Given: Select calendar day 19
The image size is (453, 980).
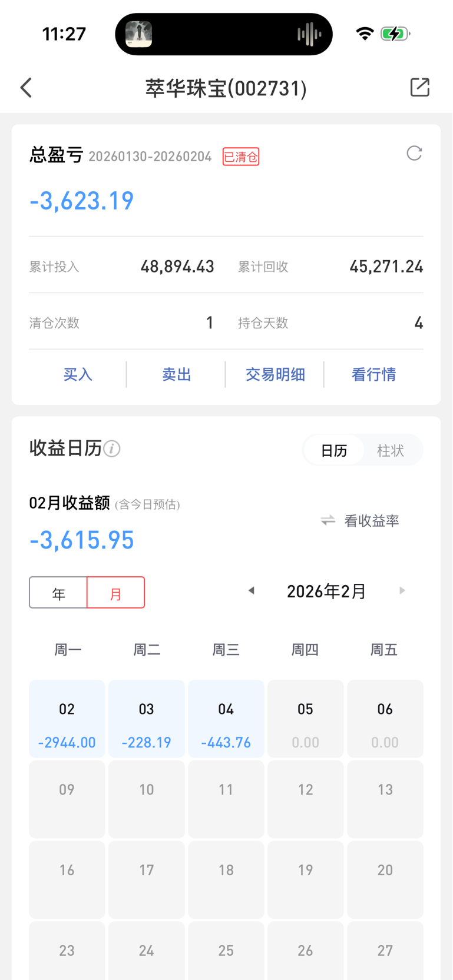Looking at the screenshot, I should (306, 880).
